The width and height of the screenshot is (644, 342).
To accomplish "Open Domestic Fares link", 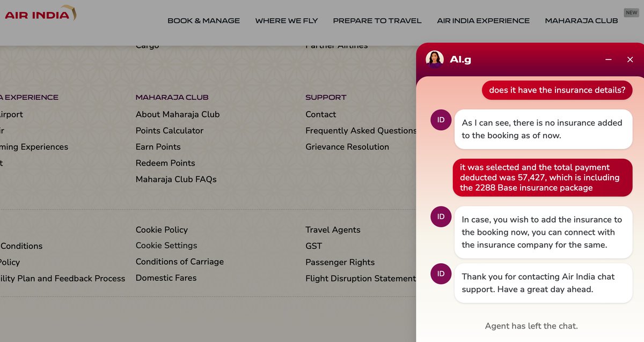I will point(166,278).
